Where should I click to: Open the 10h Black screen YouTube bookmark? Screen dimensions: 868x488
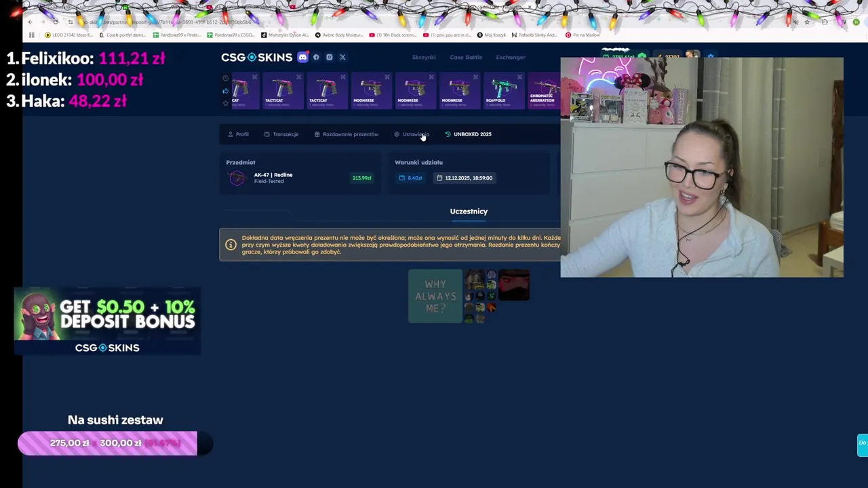[x=393, y=35]
